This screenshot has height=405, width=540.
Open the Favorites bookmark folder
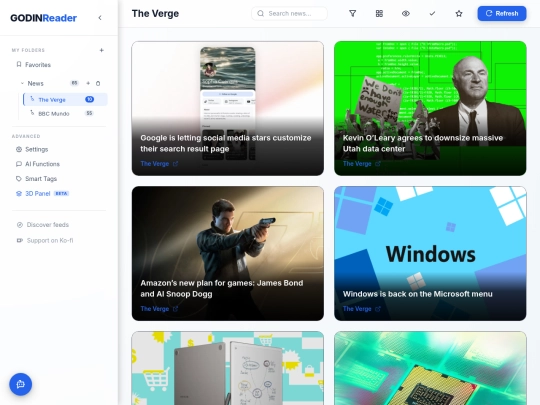(x=33, y=65)
